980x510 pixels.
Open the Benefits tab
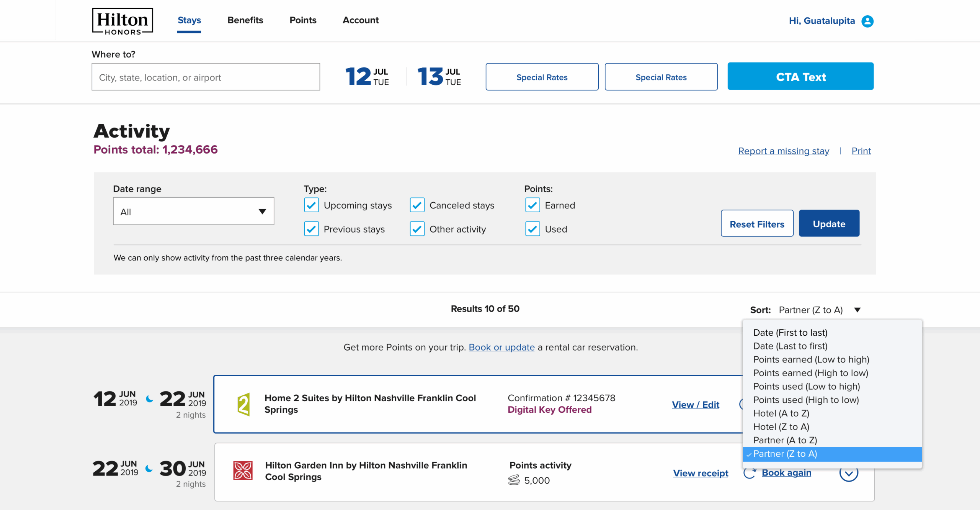click(245, 20)
